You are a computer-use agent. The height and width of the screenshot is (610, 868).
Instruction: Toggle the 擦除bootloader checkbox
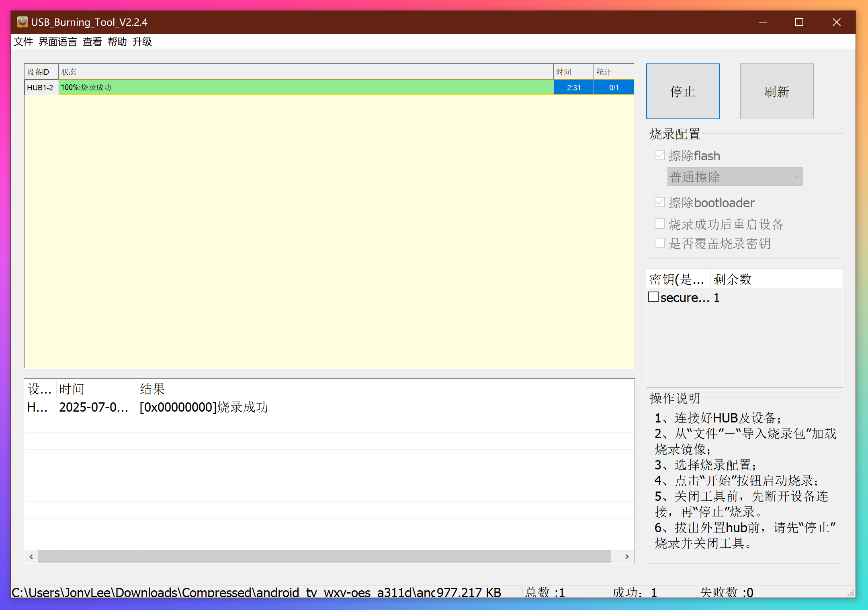pyautogui.click(x=659, y=202)
